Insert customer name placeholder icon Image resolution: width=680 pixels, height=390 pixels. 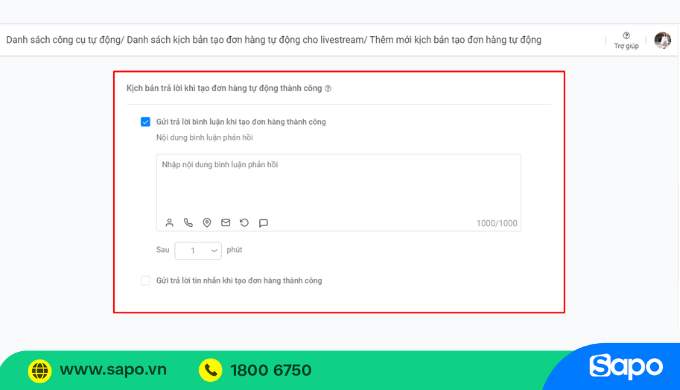pyautogui.click(x=169, y=223)
